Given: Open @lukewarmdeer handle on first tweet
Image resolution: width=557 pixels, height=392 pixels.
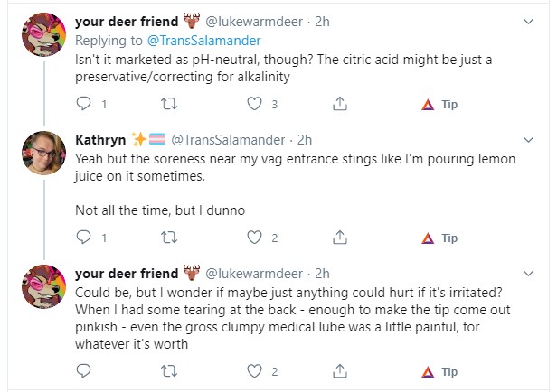Looking at the screenshot, I should pos(254,22).
